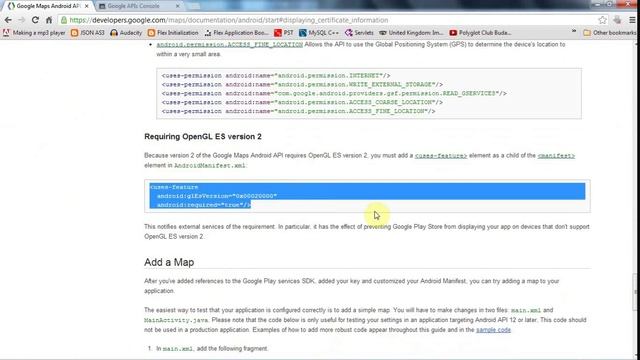Image resolution: width=640 pixels, height=360 pixels.
Task: Follow the ACCESS_FINE_LOCATION permission link
Action: [230, 44]
